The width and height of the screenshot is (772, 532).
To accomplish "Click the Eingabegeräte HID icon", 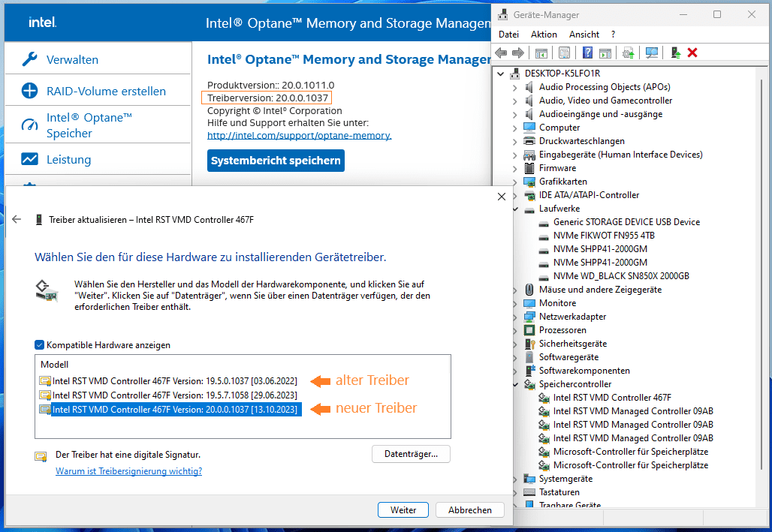I will pos(529,155).
